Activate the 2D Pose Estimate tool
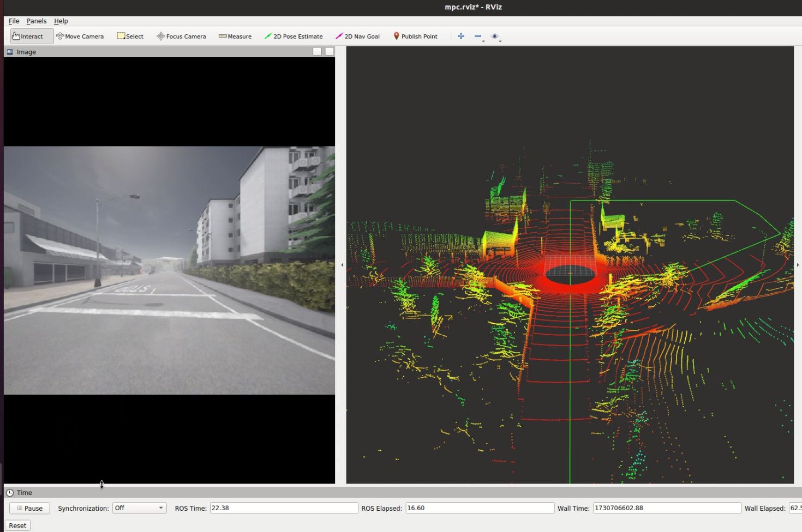This screenshot has width=802, height=532. [x=294, y=37]
